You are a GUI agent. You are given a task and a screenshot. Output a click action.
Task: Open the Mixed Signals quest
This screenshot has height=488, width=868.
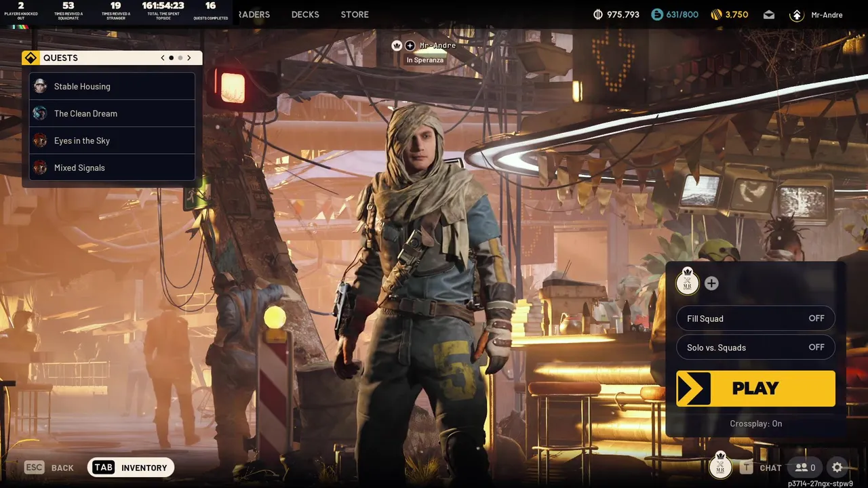(112, 167)
